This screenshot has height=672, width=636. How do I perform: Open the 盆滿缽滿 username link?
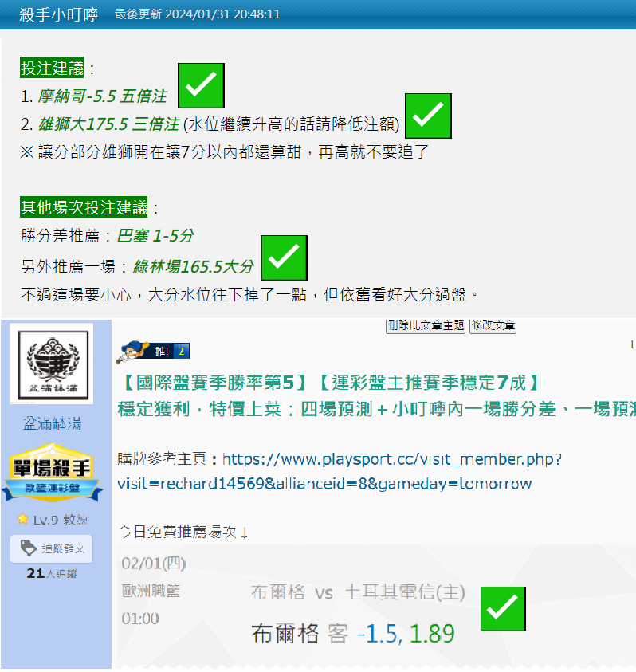point(52,423)
